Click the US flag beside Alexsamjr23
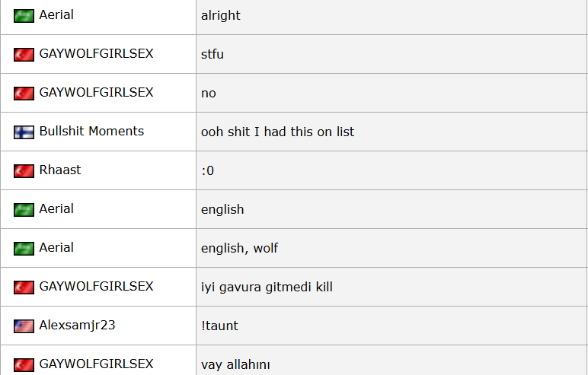The width and height of the screenshot is (588, 375). click(24, 326)
